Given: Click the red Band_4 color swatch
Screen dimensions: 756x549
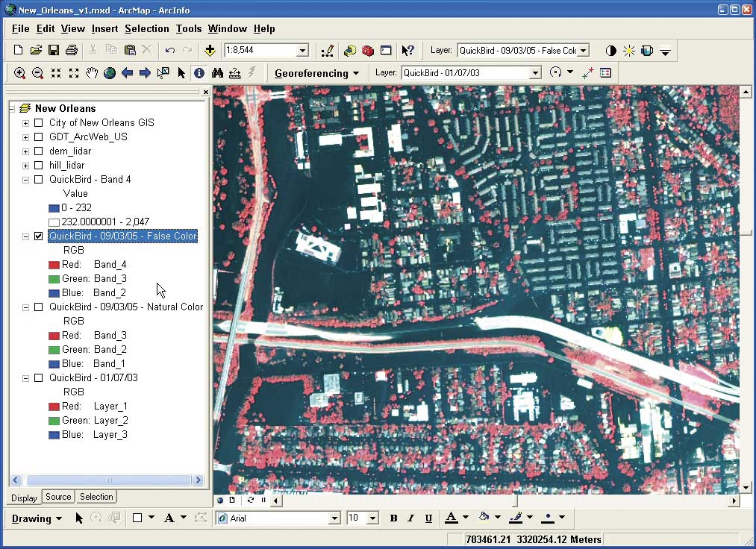Looking at the screenshot, I should pos(54,265).
